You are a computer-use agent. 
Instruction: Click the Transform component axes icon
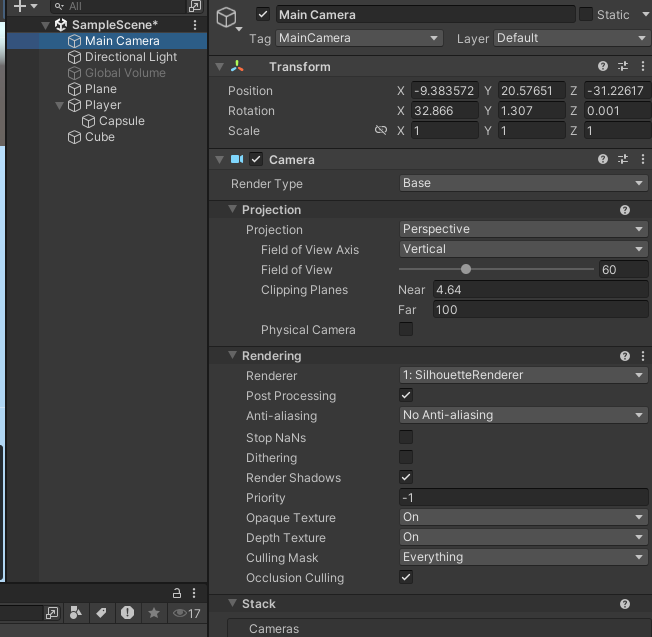pyautogui.click(x=237, y=66)
